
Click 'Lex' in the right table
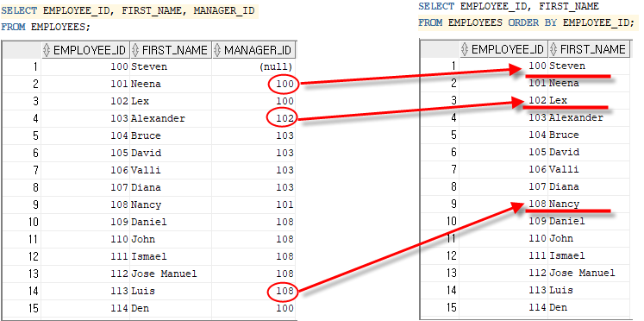click(558, 100)
